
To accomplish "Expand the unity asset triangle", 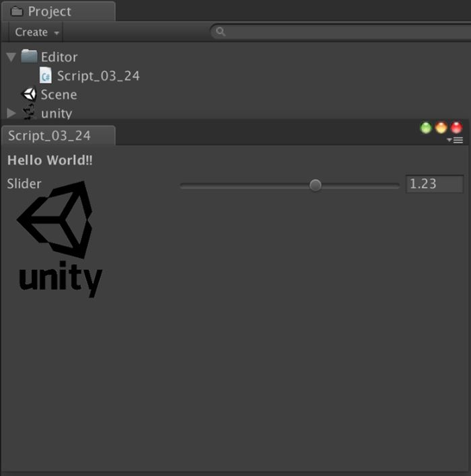I will point(11,113).
